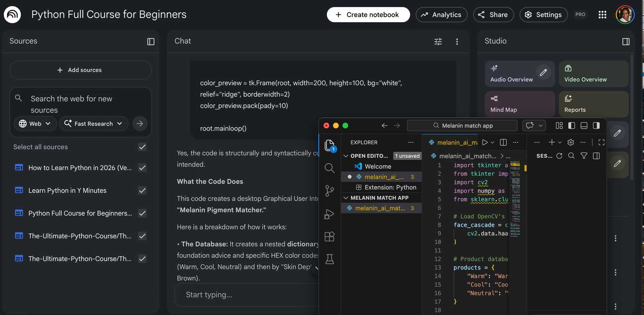The image size is (644, 315).
Task: Open run options dropdown beside run button
Action: (x=493, y=142)
